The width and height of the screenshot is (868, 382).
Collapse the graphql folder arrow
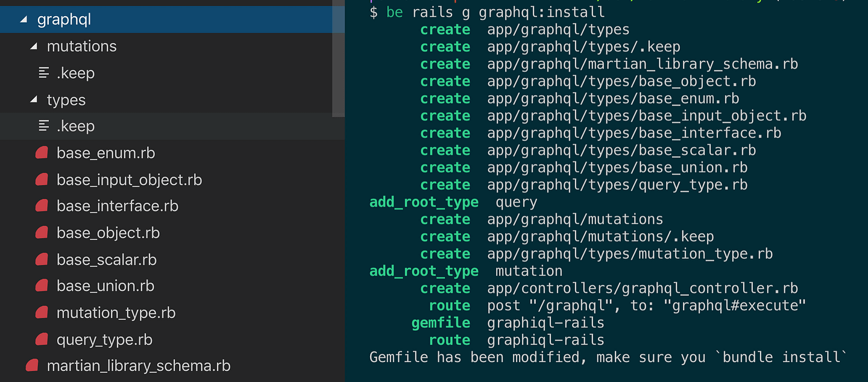(24, 20)
